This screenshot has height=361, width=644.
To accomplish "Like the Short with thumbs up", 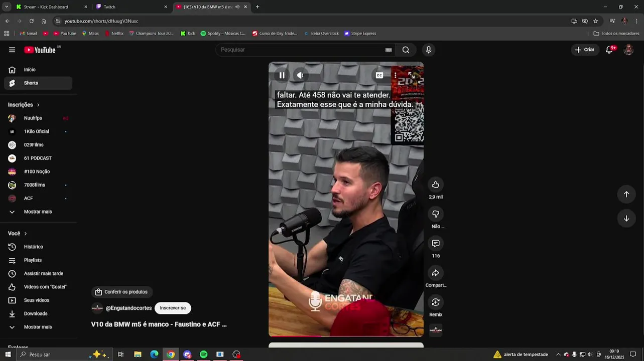I will pos(436,185).
